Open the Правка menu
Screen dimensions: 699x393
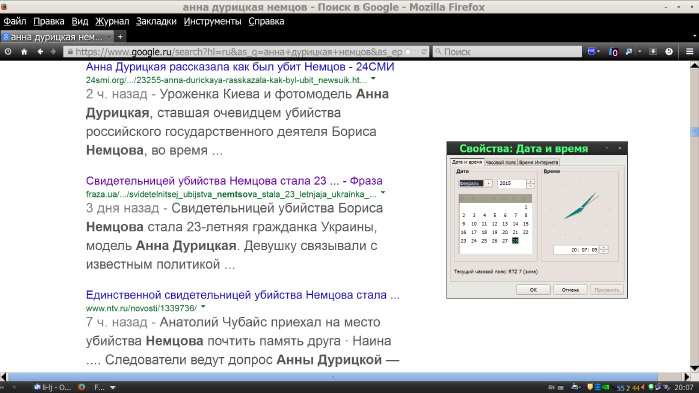pyautogui.click(x=49, y=21)
